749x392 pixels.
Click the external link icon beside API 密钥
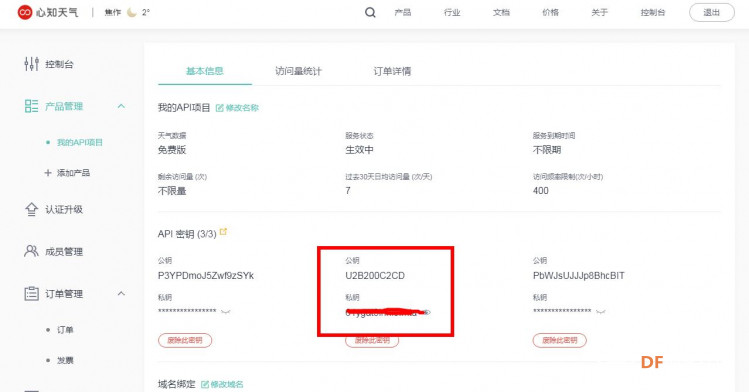223,232
